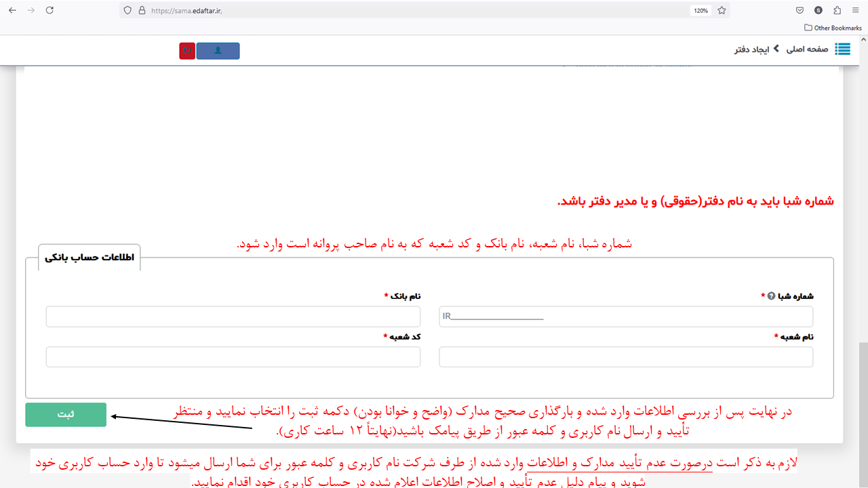Screen dimensions: 868x488
Task: Open the Other Bookmarks folder
Action: [832, 28]
